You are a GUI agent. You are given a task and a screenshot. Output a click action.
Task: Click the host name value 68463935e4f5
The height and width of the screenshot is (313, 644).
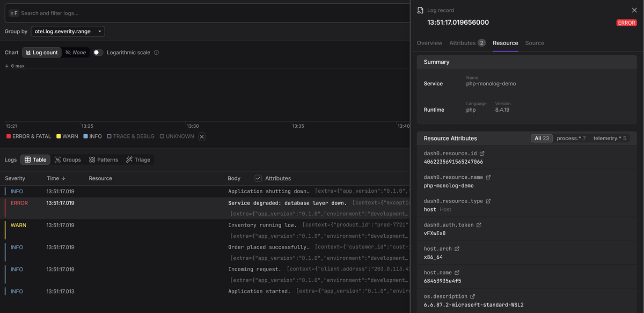click(443, 281)
